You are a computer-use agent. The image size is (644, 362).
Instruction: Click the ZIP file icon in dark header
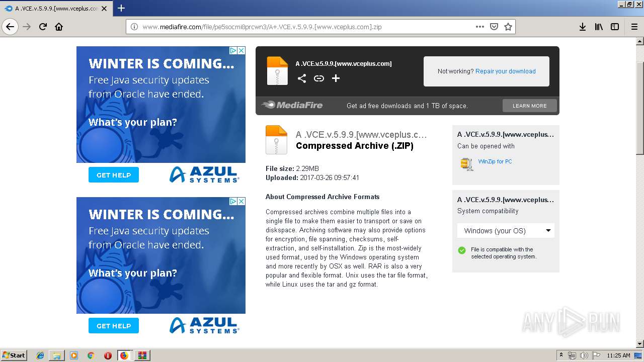pyautogui.click(x=277, y=70)
